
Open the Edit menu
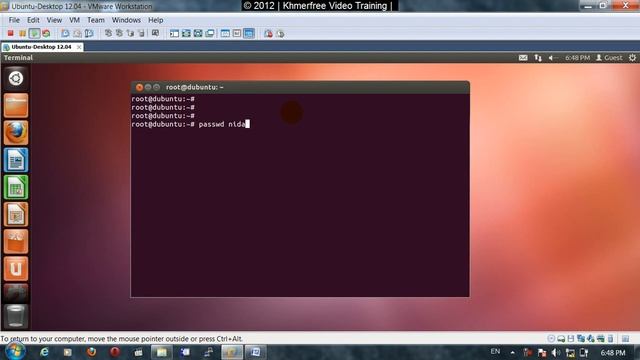tap(33, 20)
